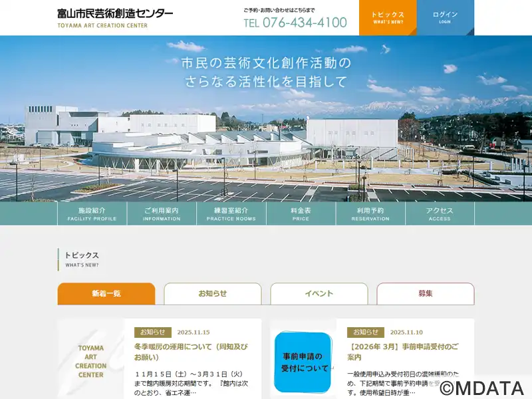
Task: Click the お知らせ tag dated 2025.11.15
Action: coord(153,332)
